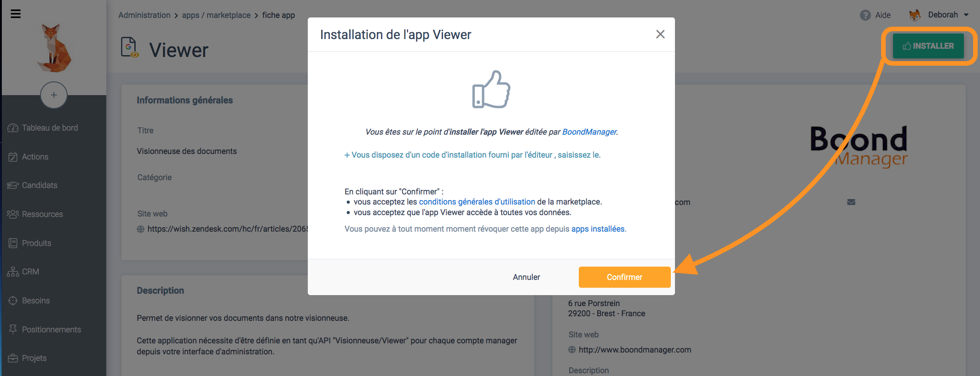Click the globe icon beside zendesk URL
980x376 pixels.
(x=141, y=229)
